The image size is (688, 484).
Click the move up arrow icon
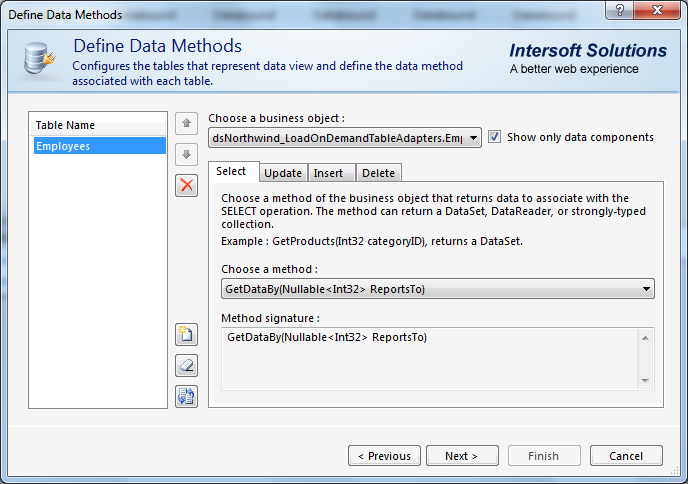tap(186, 123)
